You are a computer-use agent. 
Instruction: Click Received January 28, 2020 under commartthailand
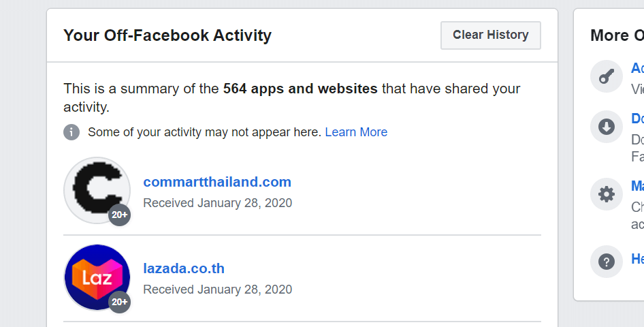point(217,203)
